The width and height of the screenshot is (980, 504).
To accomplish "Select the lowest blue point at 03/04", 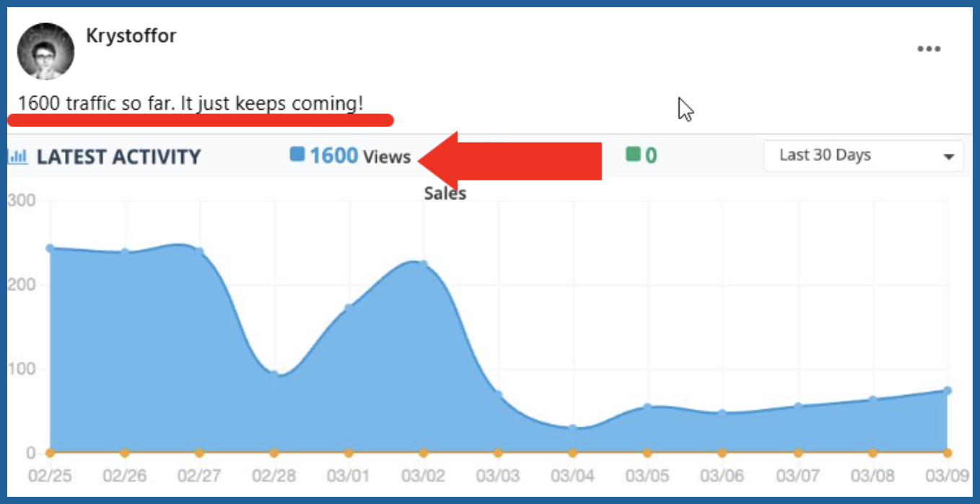I will pos(572,428).
